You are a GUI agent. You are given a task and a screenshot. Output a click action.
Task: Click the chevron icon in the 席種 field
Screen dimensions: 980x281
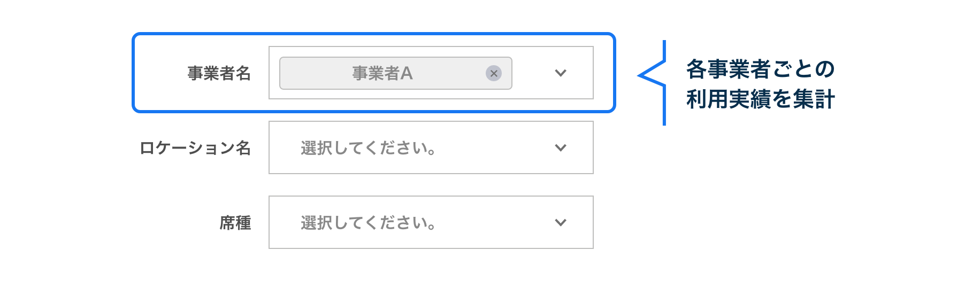(x=560, y=223)
